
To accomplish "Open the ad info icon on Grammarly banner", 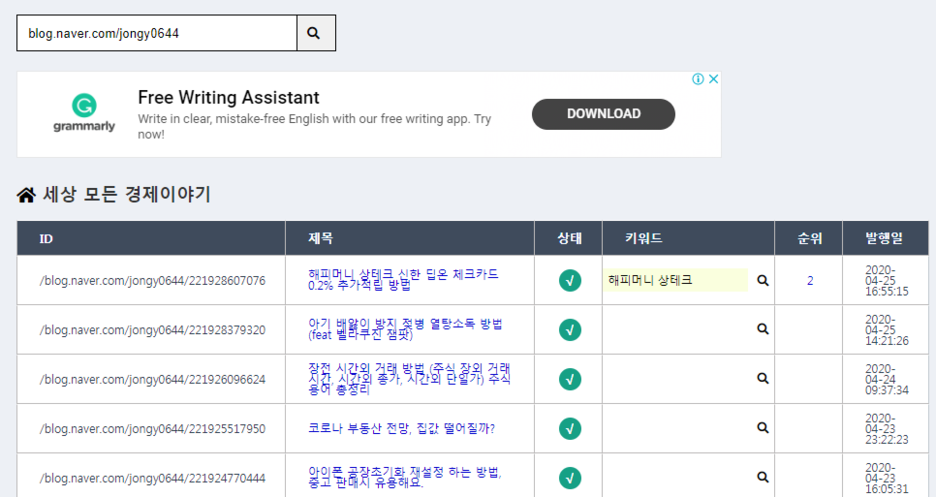I will [698, 79].
